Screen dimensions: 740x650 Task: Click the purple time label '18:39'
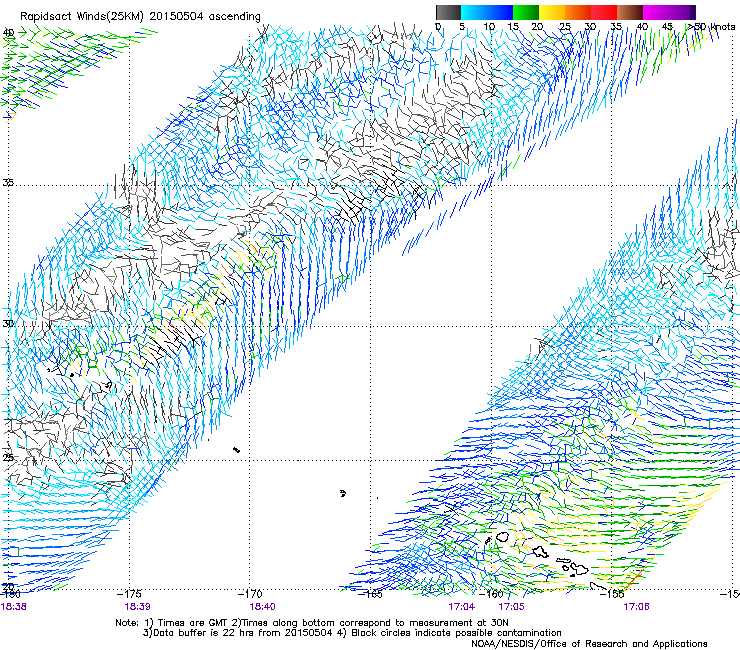click(x=137, y=607)
